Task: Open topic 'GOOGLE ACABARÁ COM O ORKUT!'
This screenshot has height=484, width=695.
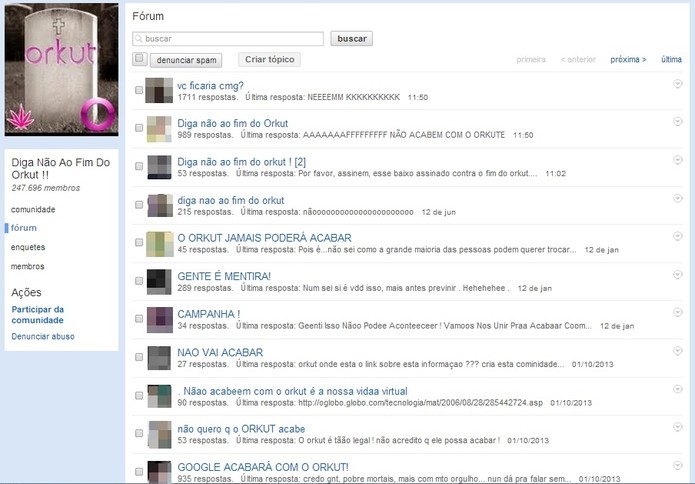Action: (x=263, y=467)
